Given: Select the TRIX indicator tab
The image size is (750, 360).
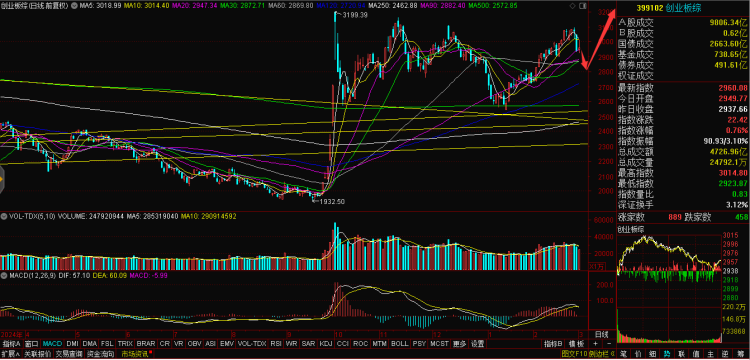Looking at the screenshot, I should pos(125,344).
